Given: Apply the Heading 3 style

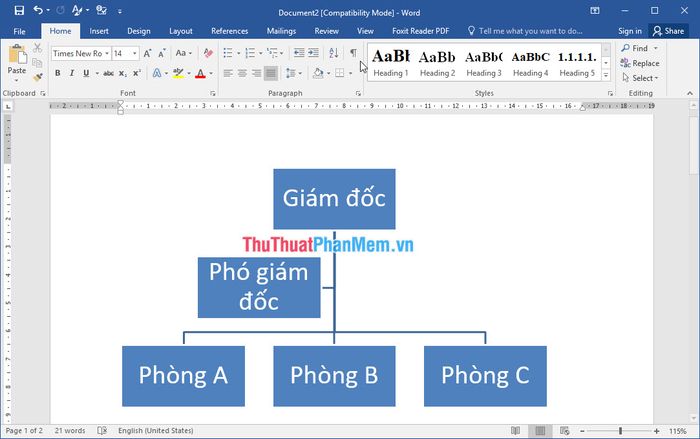Looking at the screenshot, I should (x=484, y=63).
